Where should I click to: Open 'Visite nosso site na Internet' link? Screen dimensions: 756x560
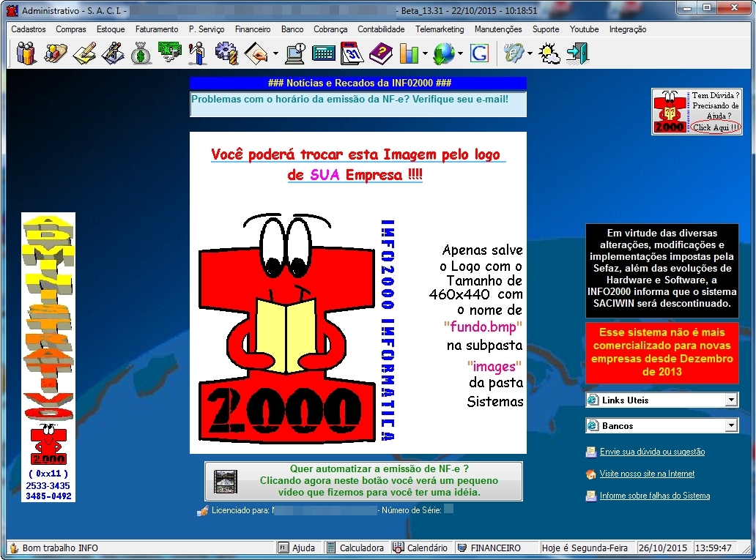pos(647,474)
